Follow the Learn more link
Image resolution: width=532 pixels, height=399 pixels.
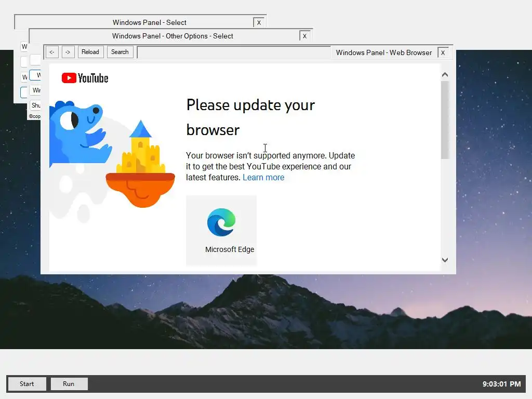[263, 178]
